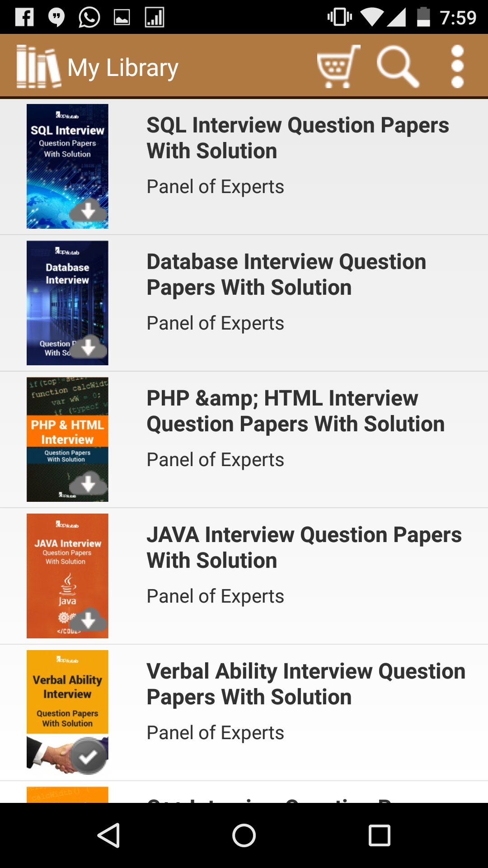Open SQL Interview Question Papers title
Viewport: 488px width, 868px height.
298,138
